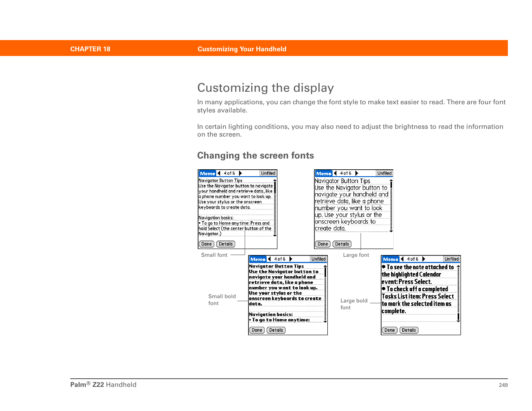Click the 'Small font' caption label

214,255
